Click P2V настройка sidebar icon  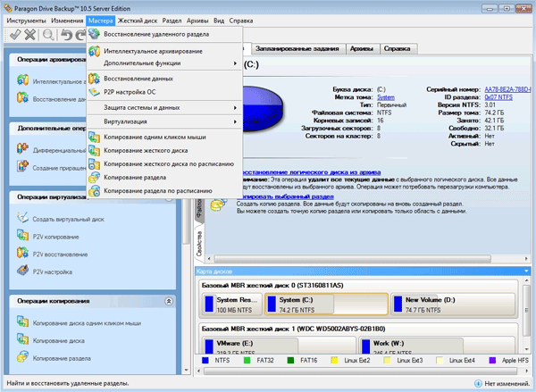tap(22, 271)
